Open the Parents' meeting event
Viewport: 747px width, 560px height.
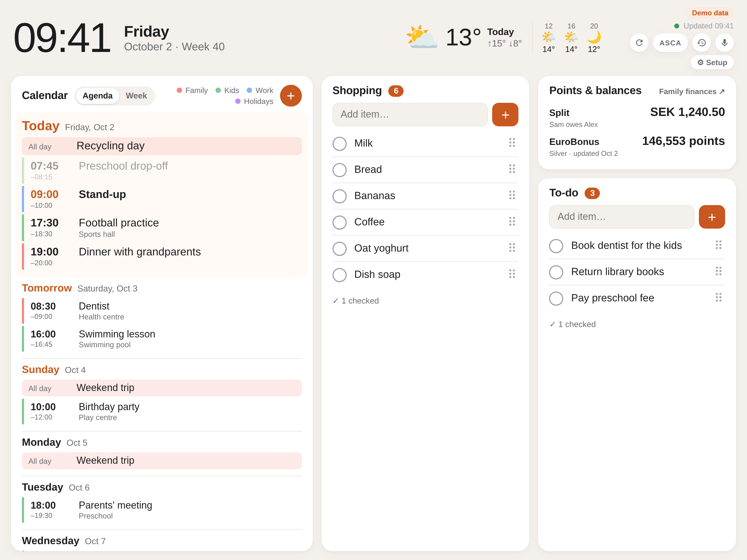click(162, 510)
